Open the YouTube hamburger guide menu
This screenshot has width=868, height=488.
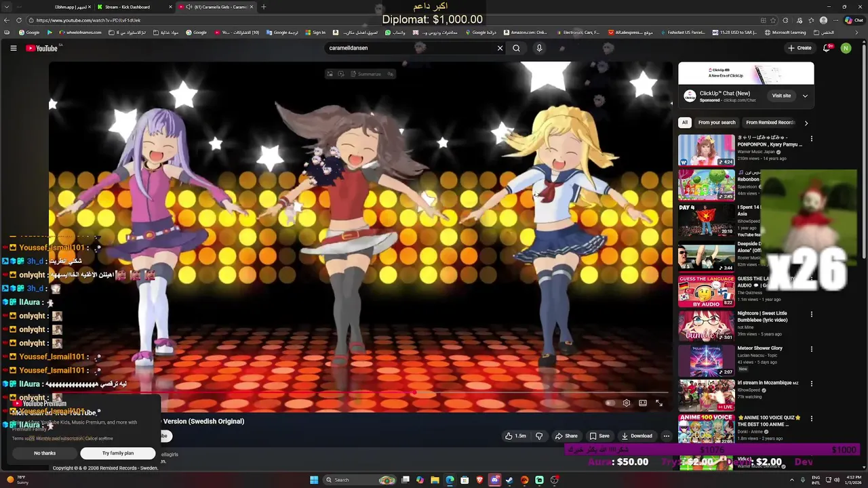(13, 48)
